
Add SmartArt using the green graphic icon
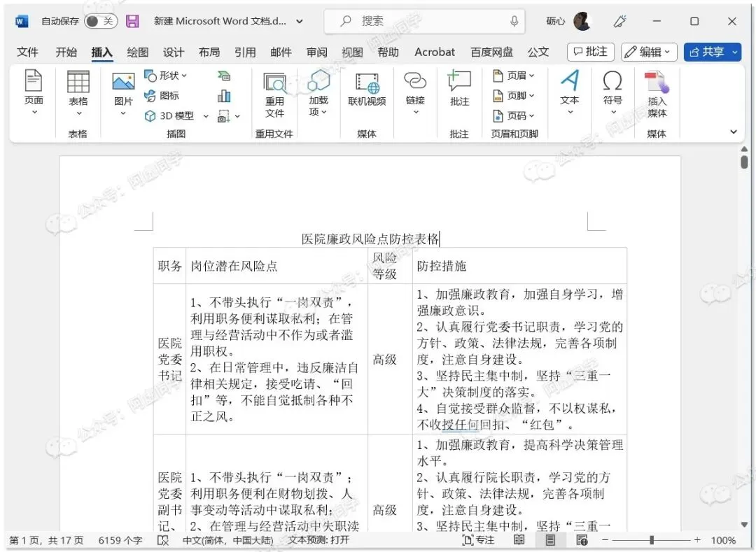pos(224,76)
